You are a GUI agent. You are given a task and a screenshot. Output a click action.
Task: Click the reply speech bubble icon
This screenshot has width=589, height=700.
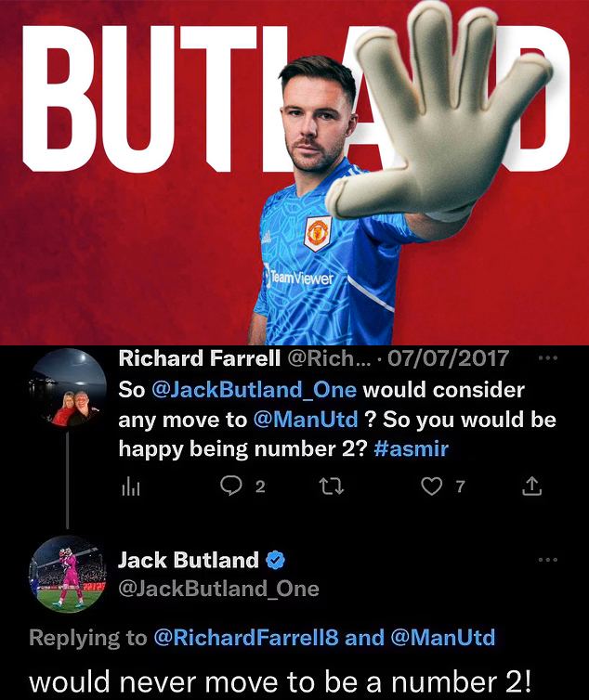tap(231, 486)
